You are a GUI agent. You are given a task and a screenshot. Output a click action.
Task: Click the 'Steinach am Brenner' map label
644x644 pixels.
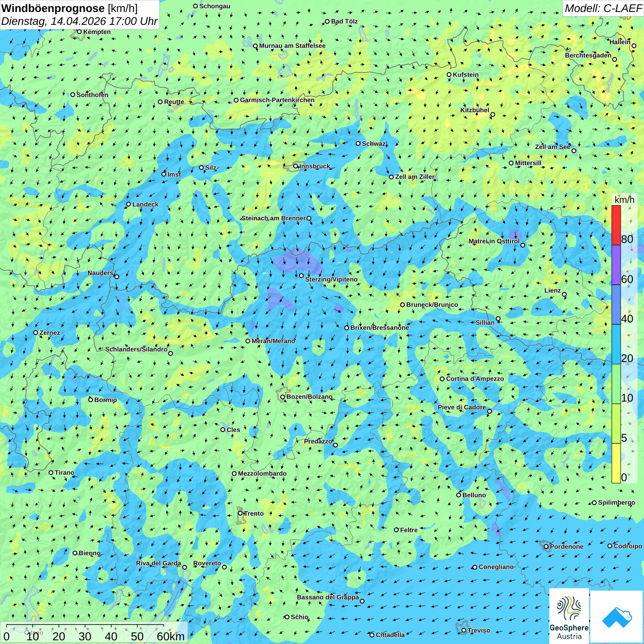point(273,218)
